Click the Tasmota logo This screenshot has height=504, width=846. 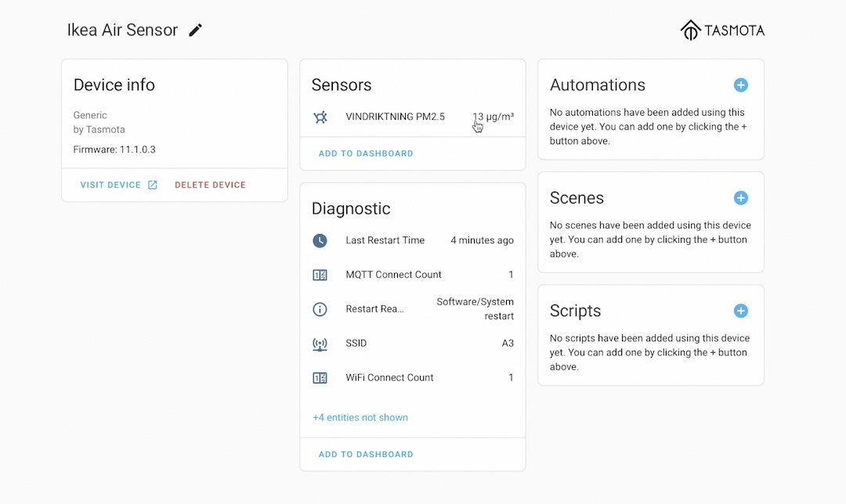(722, 31)
